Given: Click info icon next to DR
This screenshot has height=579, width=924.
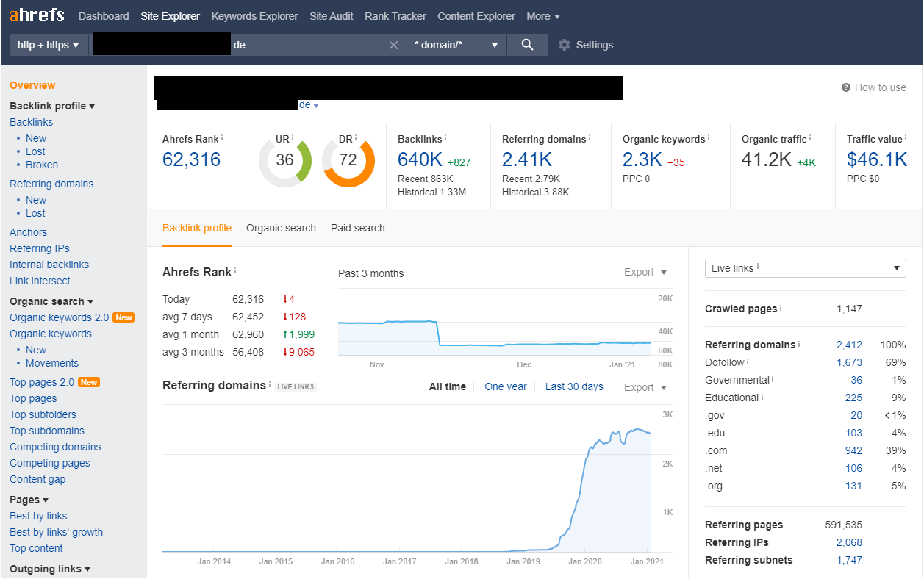Looking at the screenshot, I should (x=355, y=137).
